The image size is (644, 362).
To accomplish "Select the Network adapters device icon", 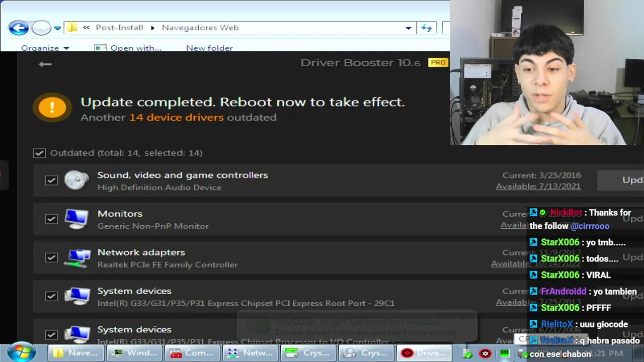I will click(76, 257).
